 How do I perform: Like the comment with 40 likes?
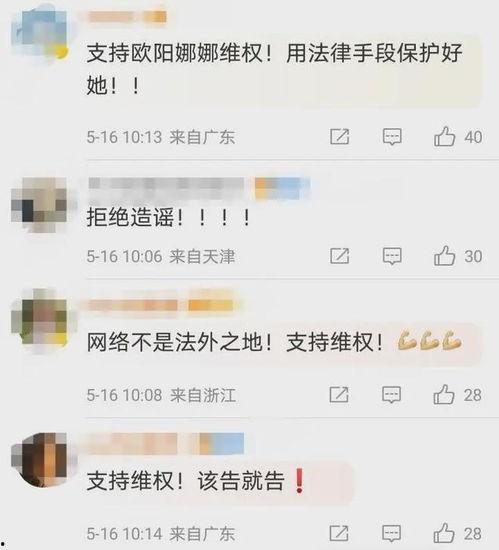click(x=445, y=136)
